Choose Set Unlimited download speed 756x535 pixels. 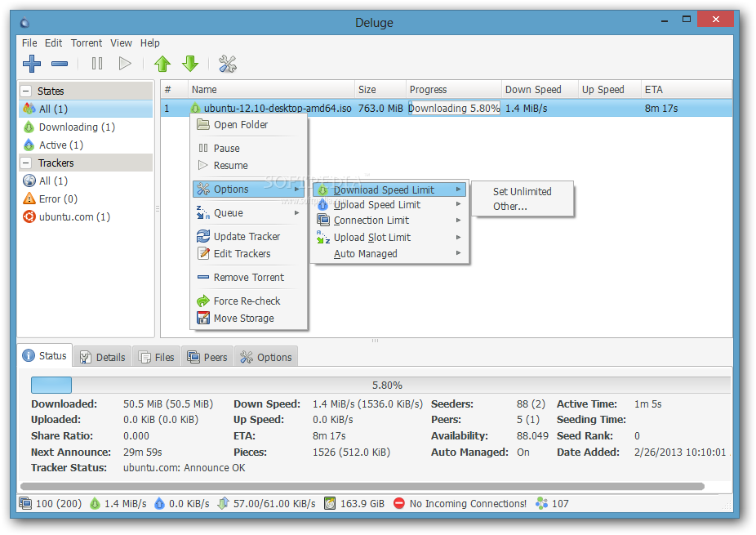[x=522, y=192]
